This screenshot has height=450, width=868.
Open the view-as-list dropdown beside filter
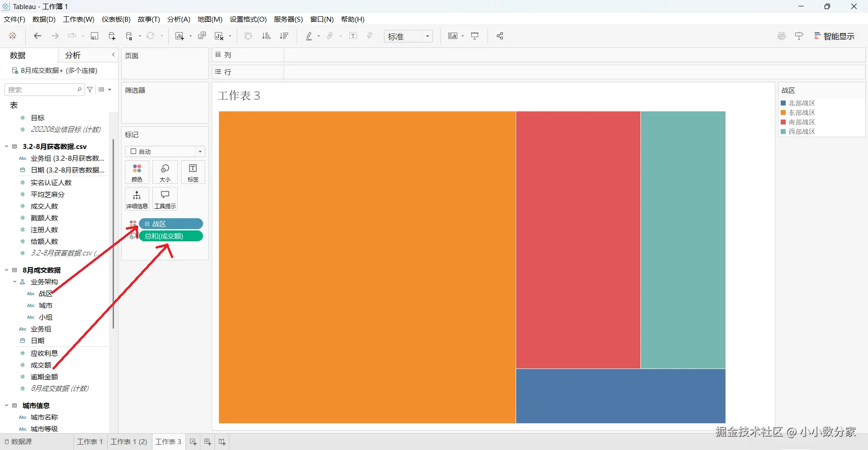(x=104, y=90)
